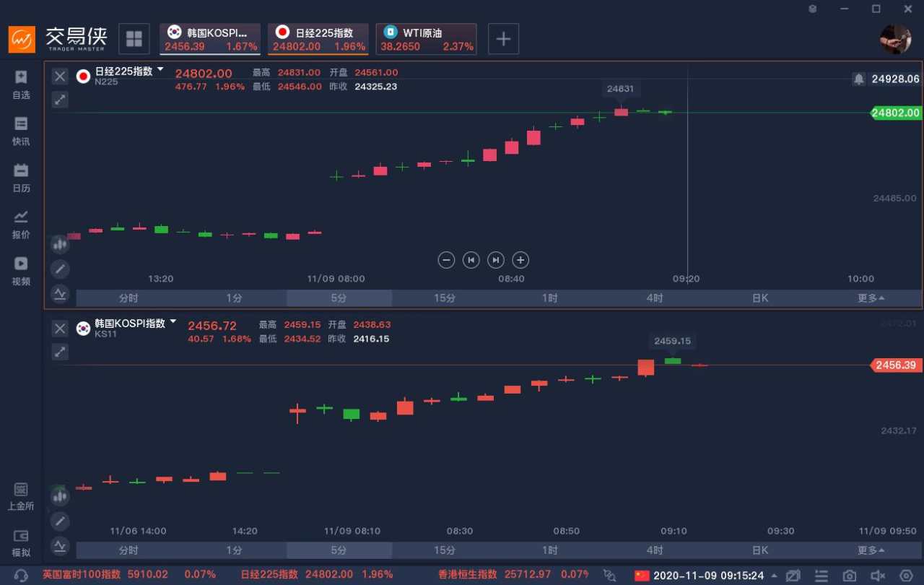Maximize the KOSPI chart panel
Viewport: 924px width, 585px height.
tap(60, 352)
